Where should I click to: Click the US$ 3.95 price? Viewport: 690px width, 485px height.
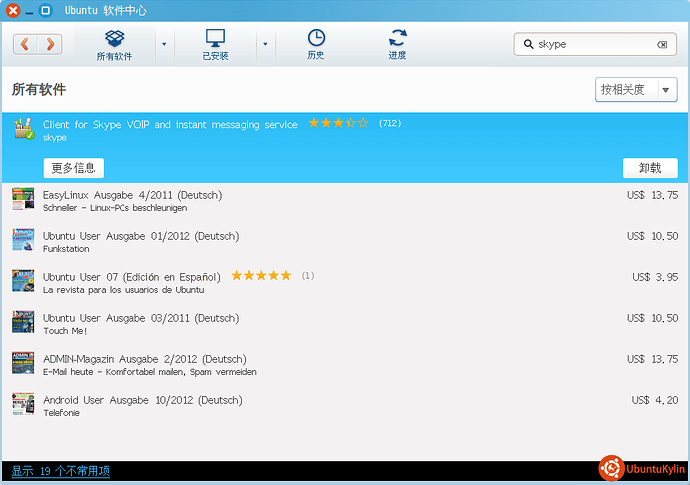pos(655,277)
